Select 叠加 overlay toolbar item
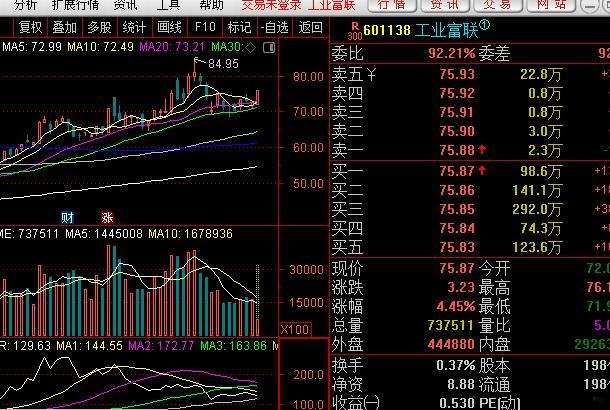 click(65, 28)
